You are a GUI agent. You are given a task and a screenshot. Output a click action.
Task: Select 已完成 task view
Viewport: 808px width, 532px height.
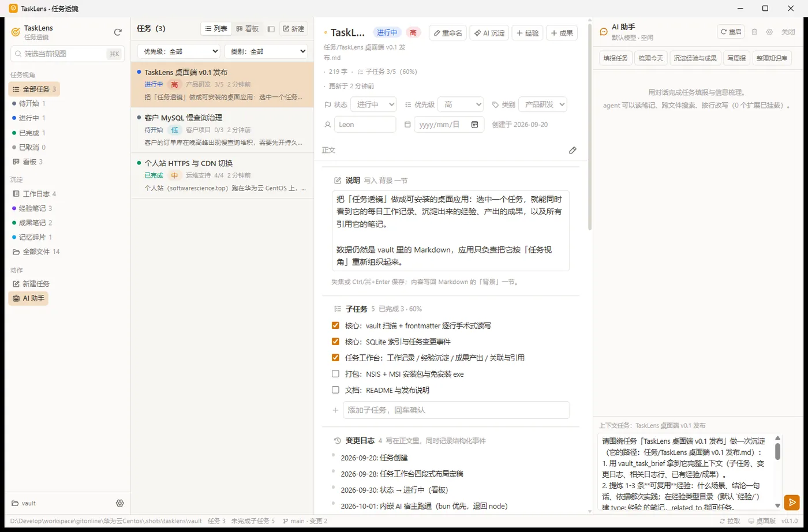pos(29,133)
